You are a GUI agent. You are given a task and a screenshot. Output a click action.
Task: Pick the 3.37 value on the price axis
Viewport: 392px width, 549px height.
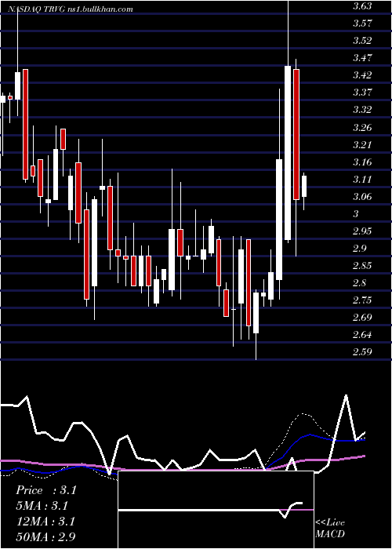362,93
